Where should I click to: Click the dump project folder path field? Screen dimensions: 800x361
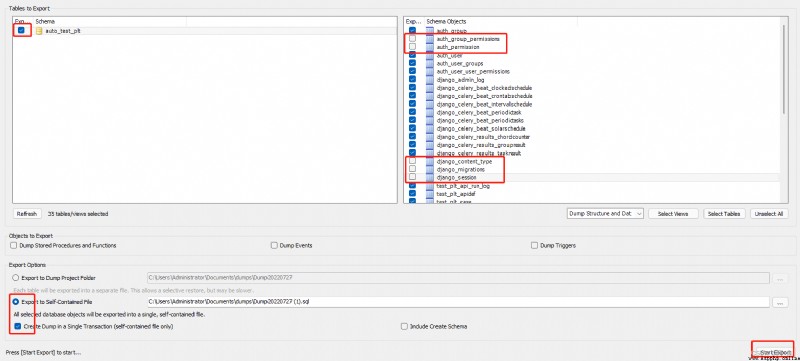pyautogui.click(x=458, y=278)
